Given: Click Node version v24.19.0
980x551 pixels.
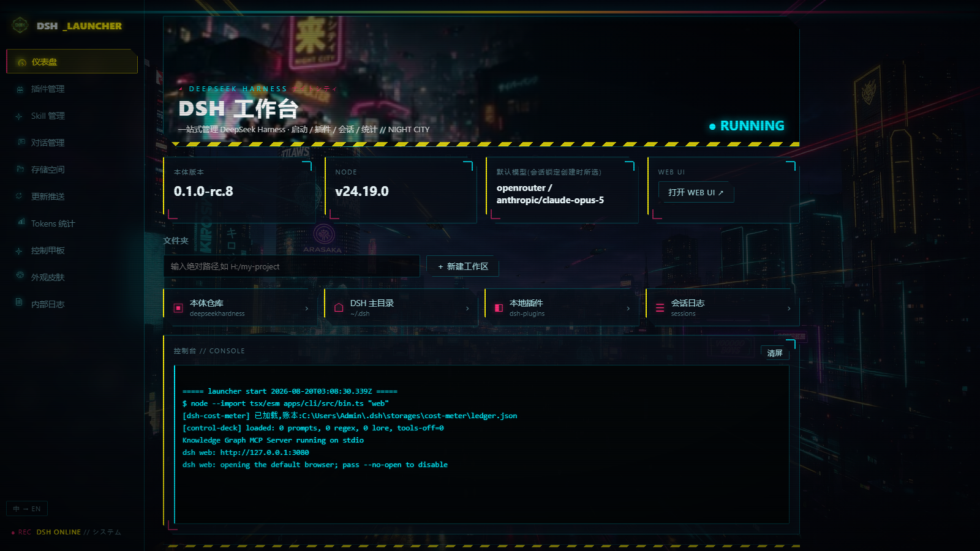Looking at the screenshot, I should point(362,191).
